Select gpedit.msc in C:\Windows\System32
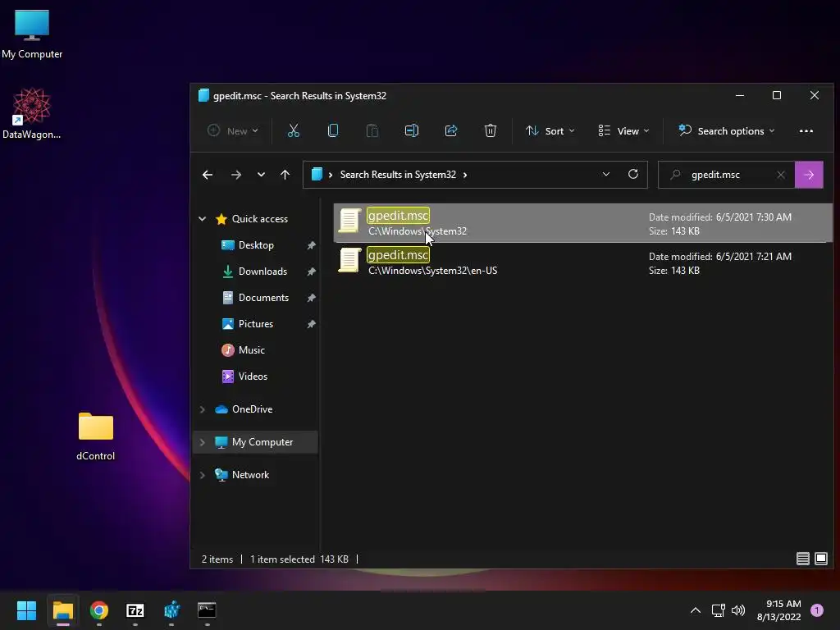 [583, 223]
